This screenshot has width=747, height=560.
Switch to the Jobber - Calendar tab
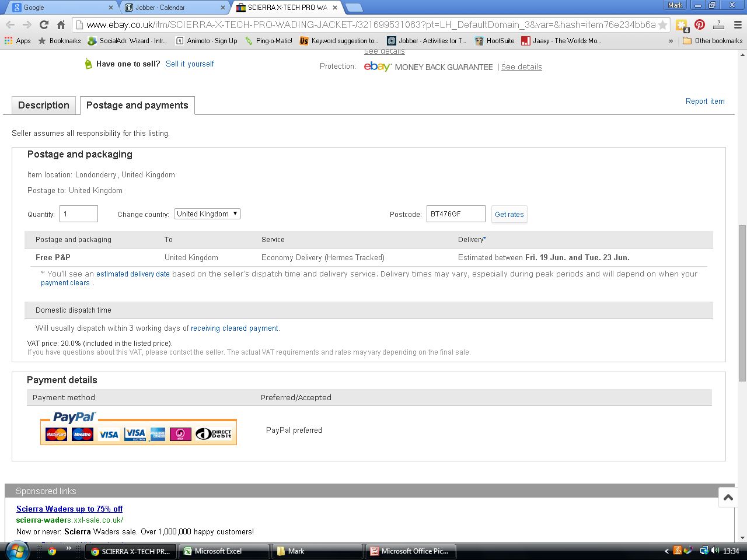(x=174, y=7)
